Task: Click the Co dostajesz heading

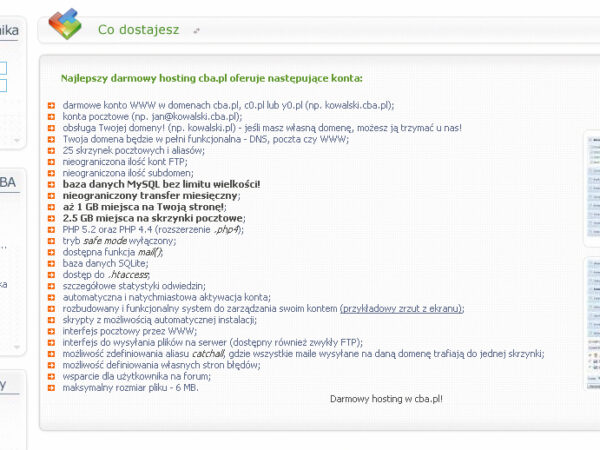Action: coord(138,30)
